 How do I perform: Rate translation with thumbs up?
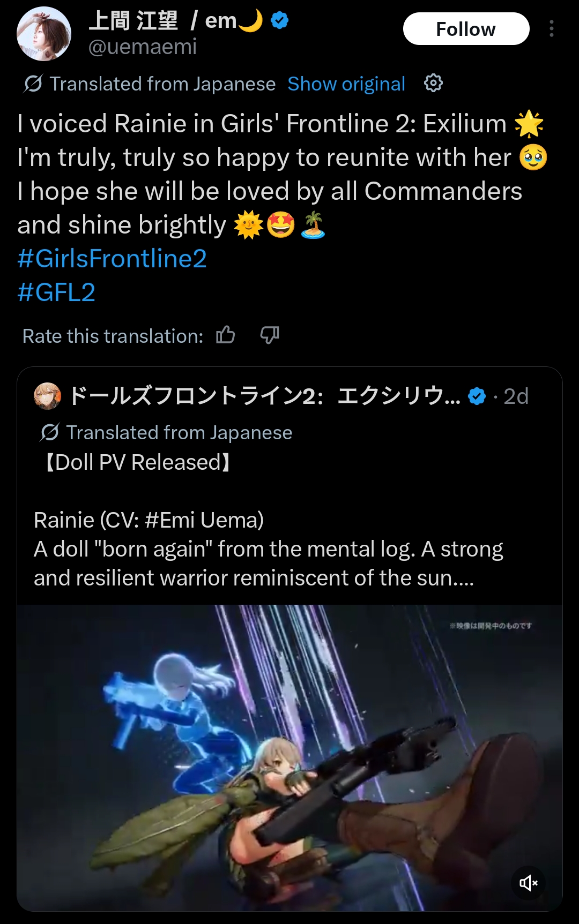tap(226, 335)
